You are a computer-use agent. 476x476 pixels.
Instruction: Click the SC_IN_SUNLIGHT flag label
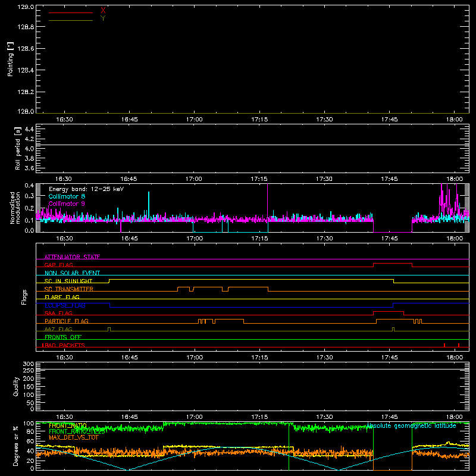(x=68, y=281)
